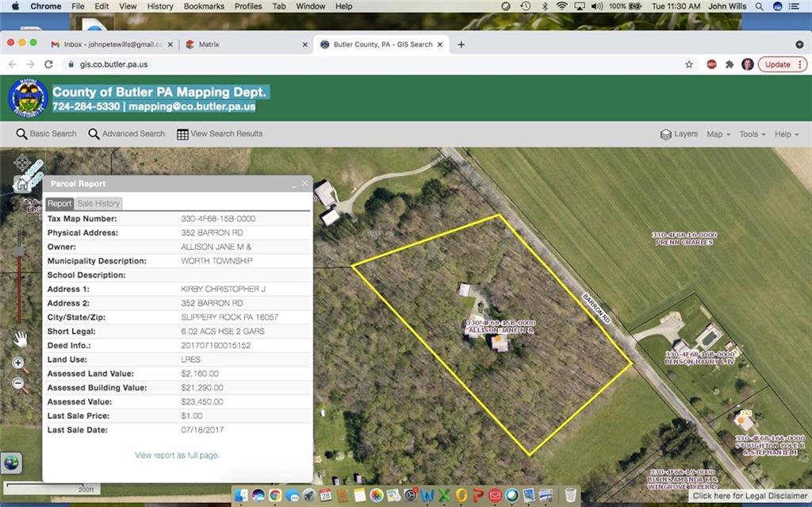This screenshot has height=507, width=812.
Task: Open Calendar in the dock
Action: [x=325, y=495]
